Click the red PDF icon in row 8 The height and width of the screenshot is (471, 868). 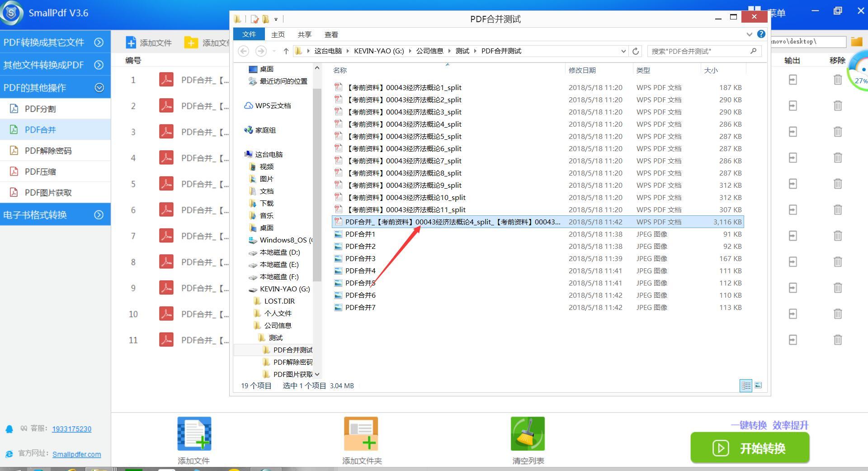point(166,262)
